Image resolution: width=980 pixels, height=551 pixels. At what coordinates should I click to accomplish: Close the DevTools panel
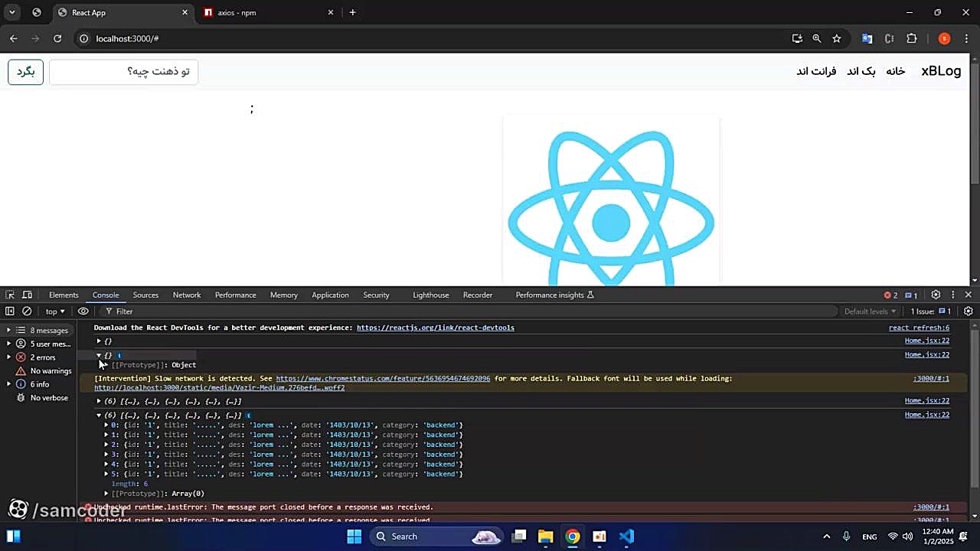tap(969, 295)
